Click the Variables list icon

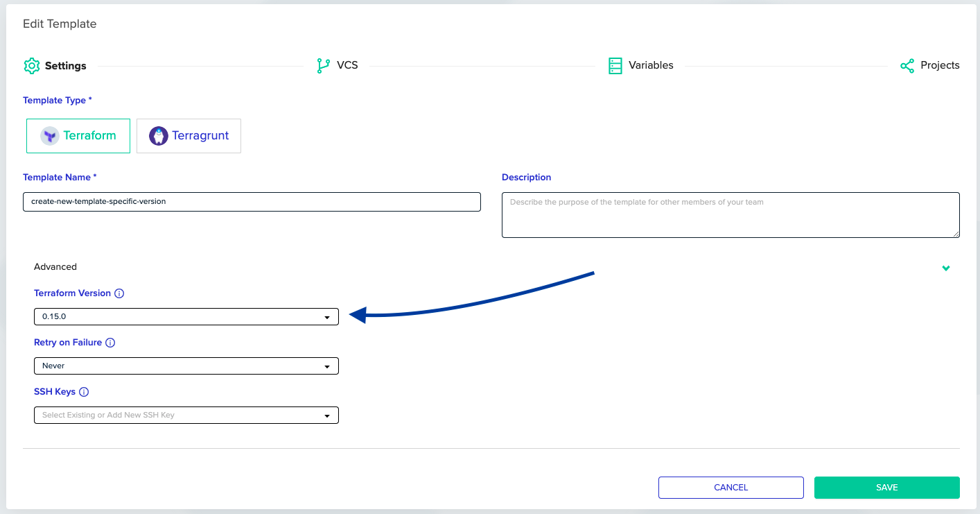(x=615, y=66)
